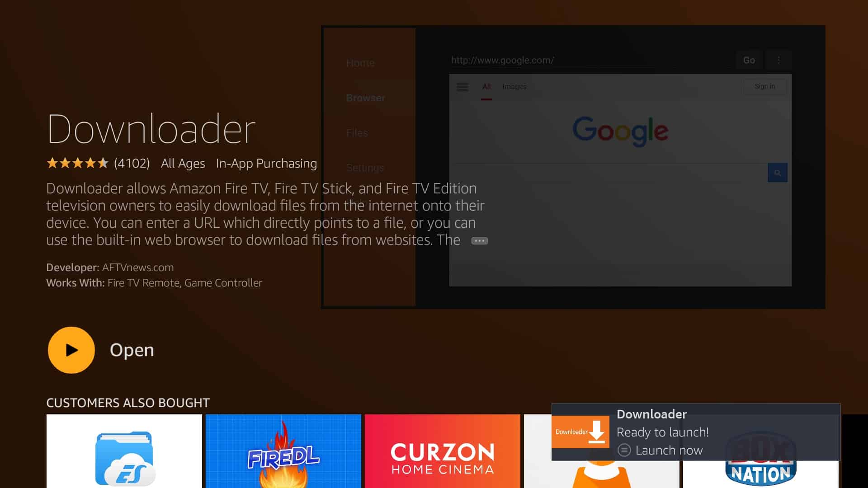Click the Home menu item in sidebar

pyautogui.click(x=360, y=62)
